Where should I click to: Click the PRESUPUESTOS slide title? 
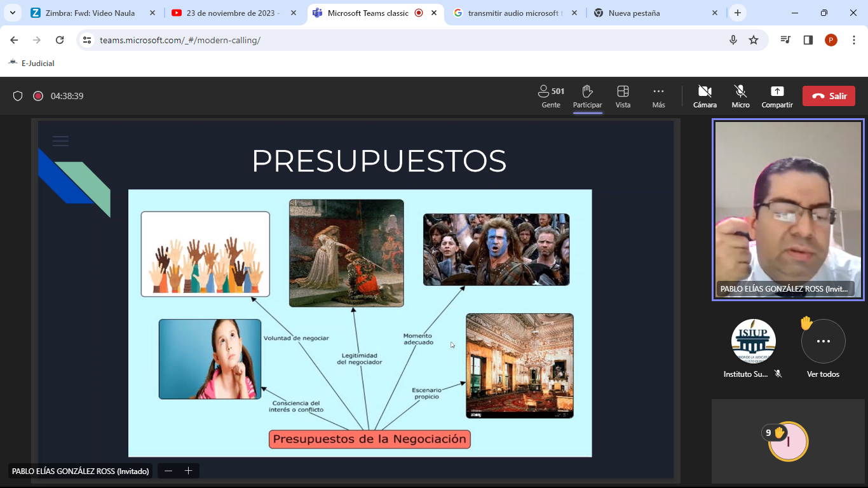click(379, 161)
